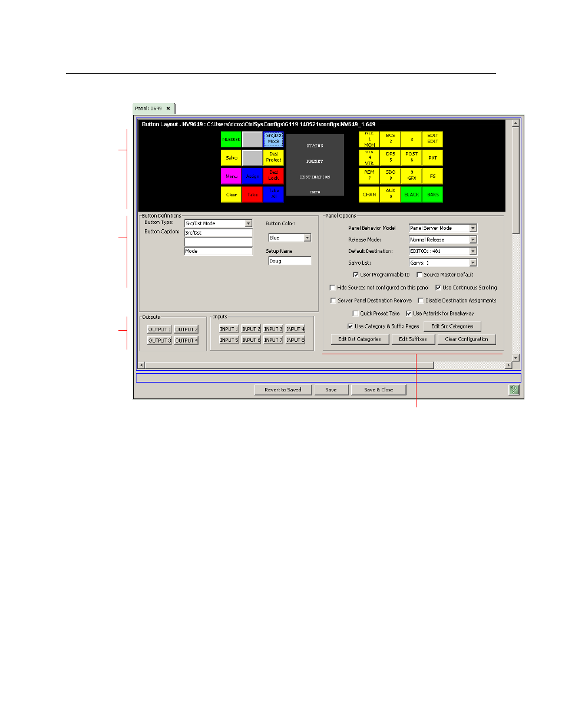This screenshot has width=562, height=728.
Task: Select the green BARS keypad button
Action: click(x=432, y=194)
